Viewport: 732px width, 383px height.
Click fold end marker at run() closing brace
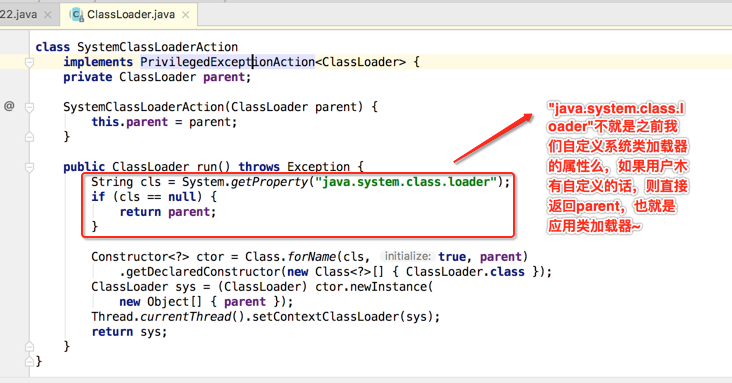(29, 347)
